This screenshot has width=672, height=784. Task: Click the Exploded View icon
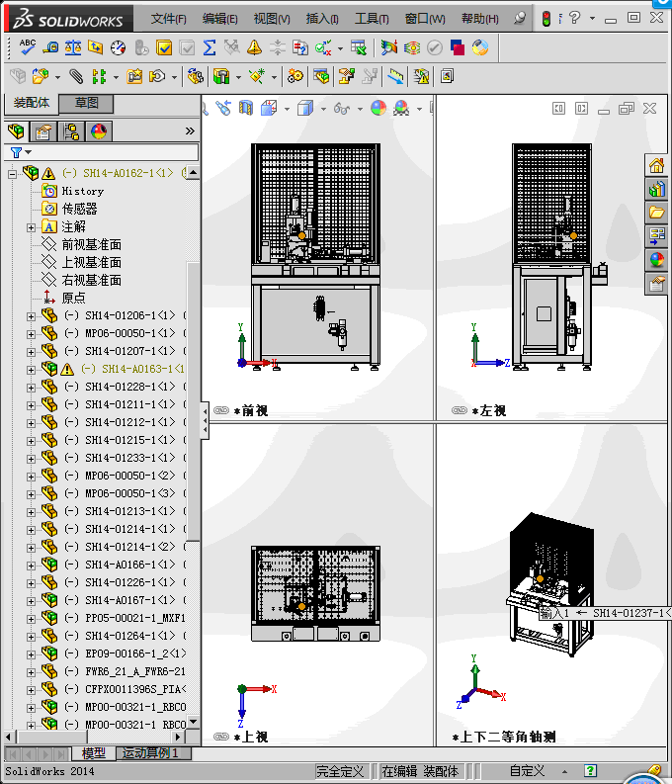347,76
